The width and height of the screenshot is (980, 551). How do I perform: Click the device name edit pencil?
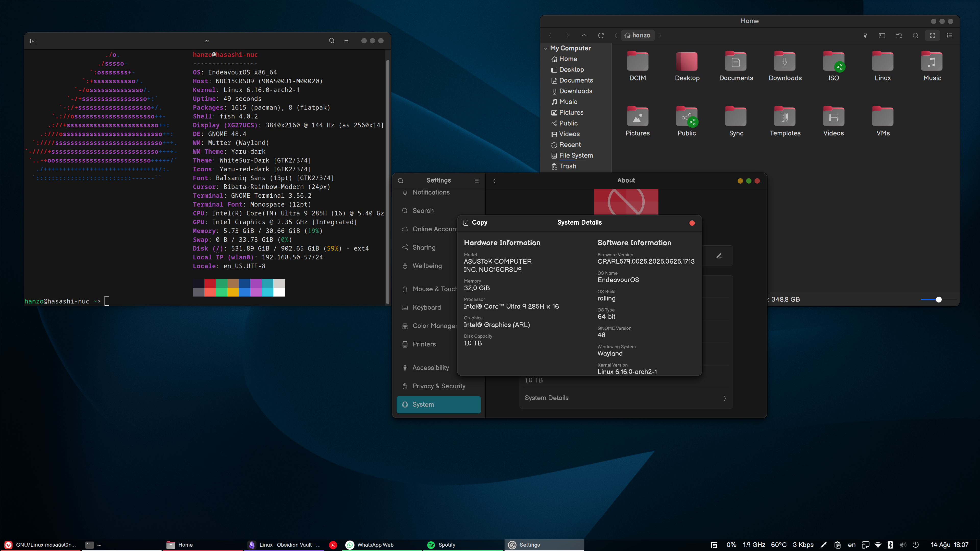(719, 256)
